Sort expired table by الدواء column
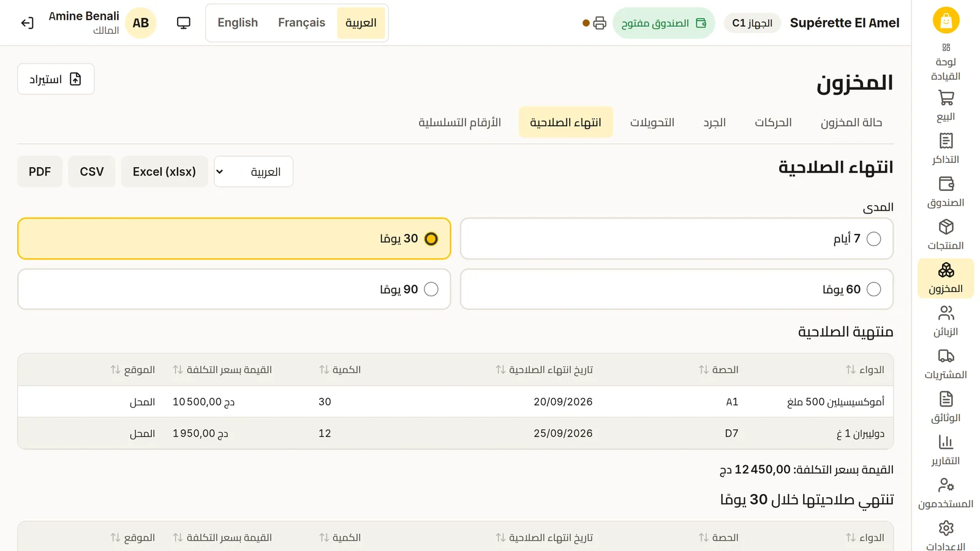Image resolution: width=980 pixels, height=551 pixels. click(865, 370)
